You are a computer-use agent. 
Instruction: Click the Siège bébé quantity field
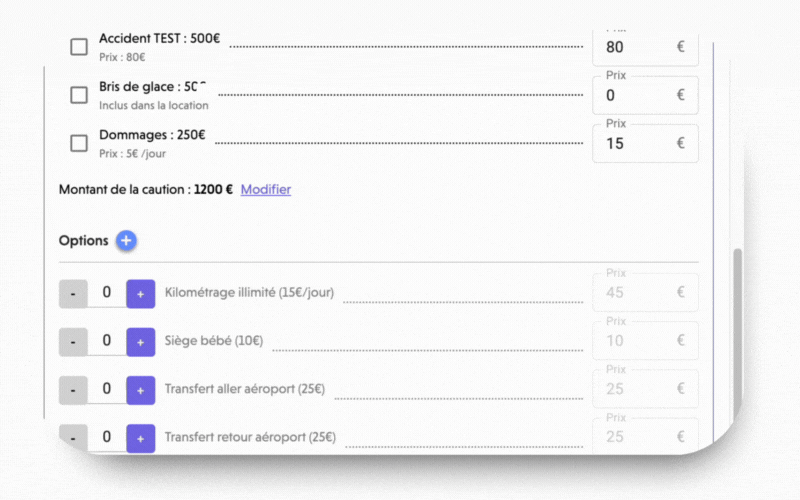click(107, 341)
